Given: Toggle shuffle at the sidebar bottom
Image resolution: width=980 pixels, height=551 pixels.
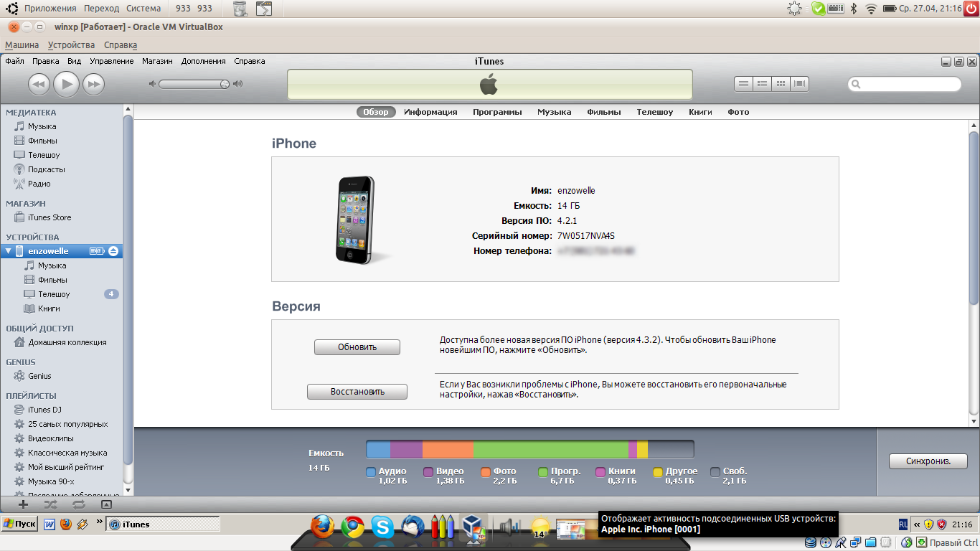Looking at the screenshot, I should [x=50, y=504].
